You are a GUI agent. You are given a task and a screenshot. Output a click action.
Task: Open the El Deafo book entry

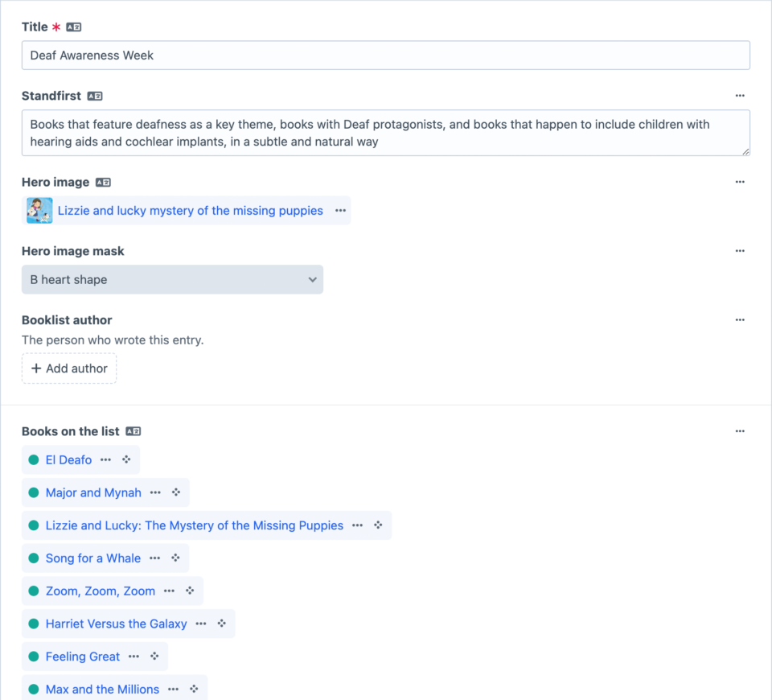click(68, 459)
